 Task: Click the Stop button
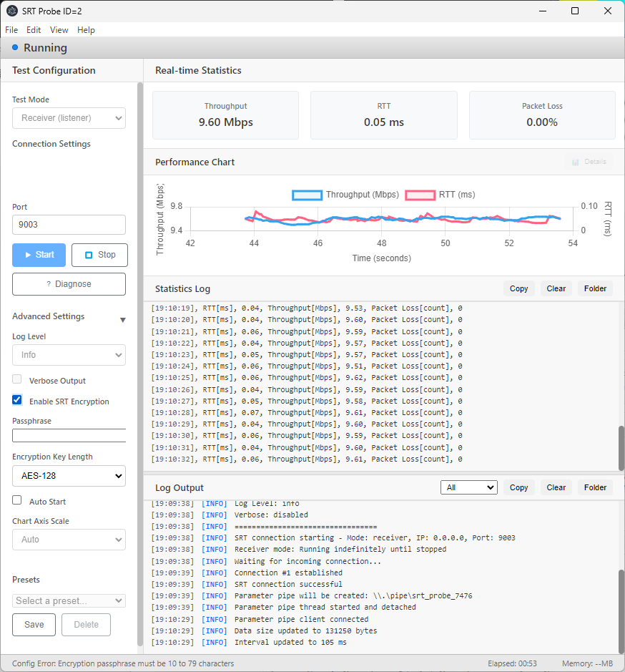[x=99, y=255]
